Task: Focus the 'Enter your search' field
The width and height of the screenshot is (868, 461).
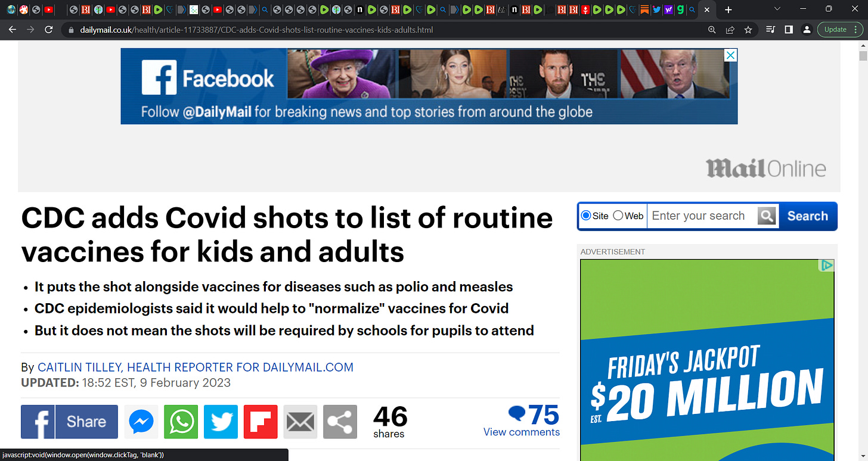Action: click(x=702, y=216)
